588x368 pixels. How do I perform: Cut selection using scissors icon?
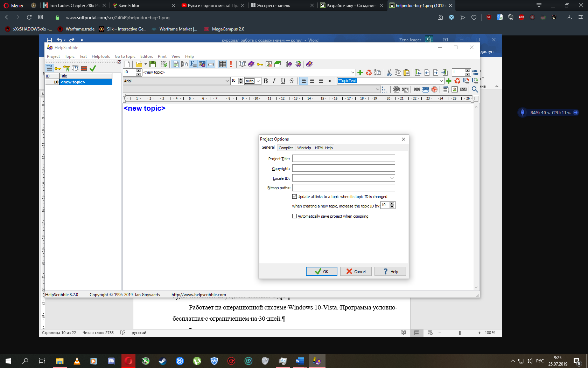tap(389, 73)
